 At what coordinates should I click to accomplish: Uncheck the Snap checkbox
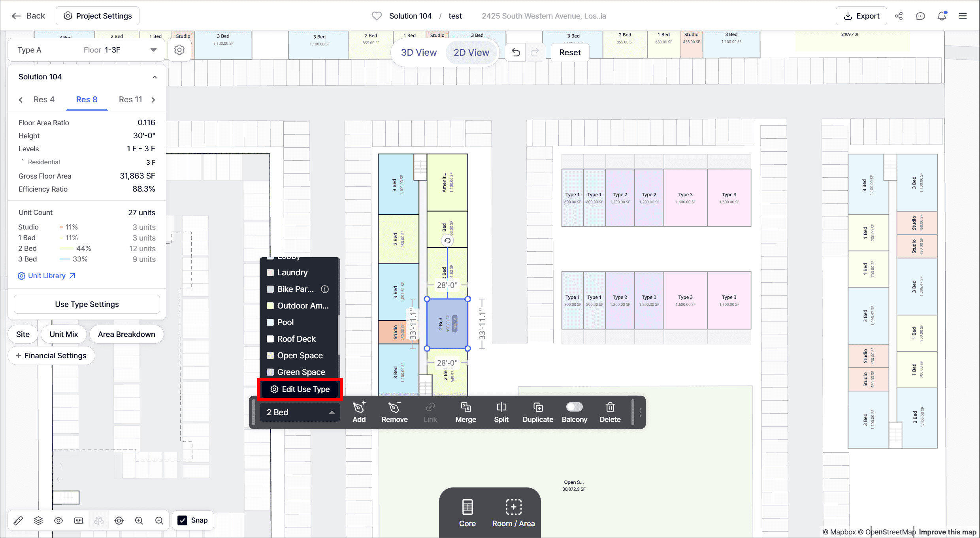(x=183, y=520)
